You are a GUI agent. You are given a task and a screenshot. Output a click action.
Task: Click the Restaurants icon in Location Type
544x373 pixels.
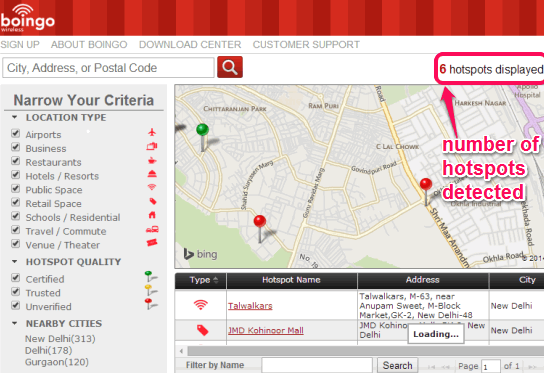click(152, 161)
